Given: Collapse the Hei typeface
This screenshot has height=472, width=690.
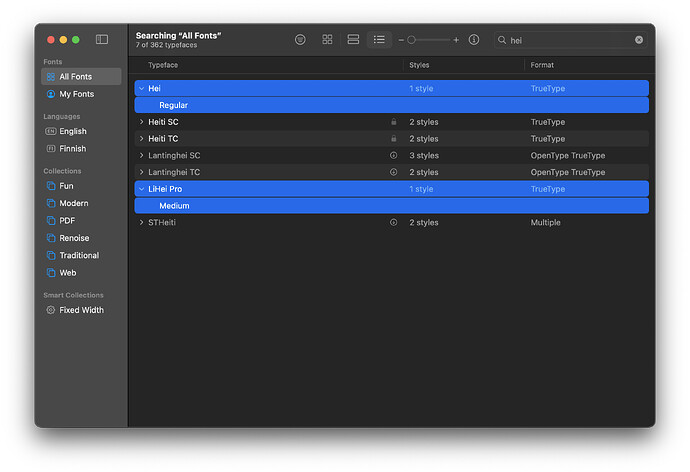Looking at the screenshot, I should (x=141, y=88).
